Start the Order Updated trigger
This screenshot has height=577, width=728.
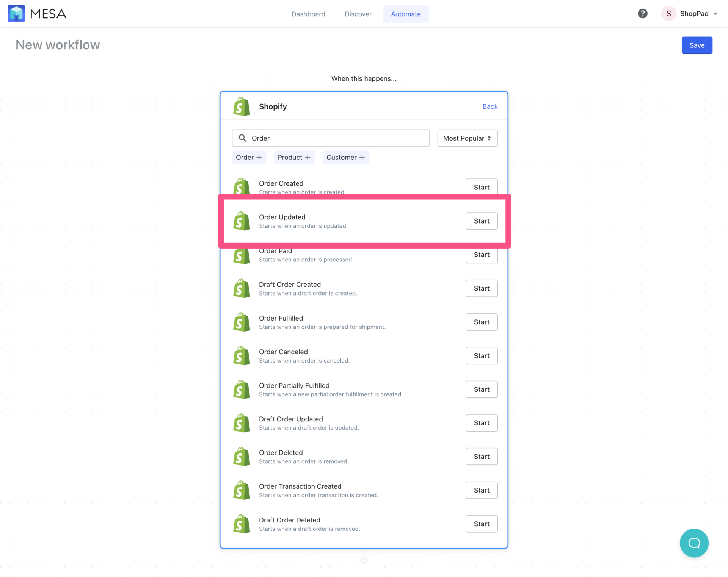point(481,221)
